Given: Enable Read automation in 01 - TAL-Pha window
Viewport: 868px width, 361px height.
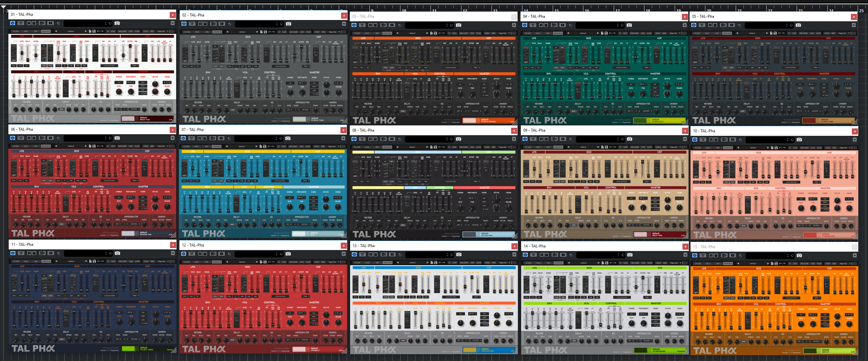Looking at the screenshot, I should 29,23.
